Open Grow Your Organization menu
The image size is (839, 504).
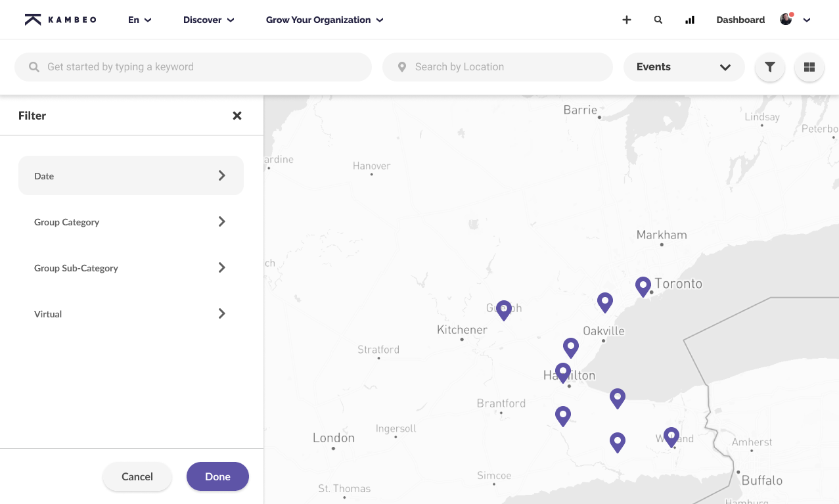click(325, 20)
